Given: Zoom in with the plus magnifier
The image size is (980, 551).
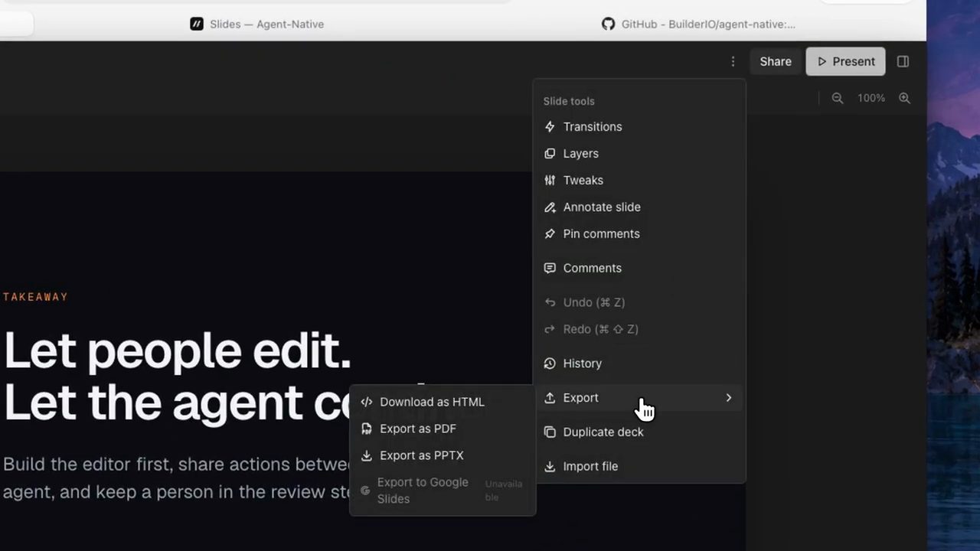Looking at the screenshot, I should (905, 98).
